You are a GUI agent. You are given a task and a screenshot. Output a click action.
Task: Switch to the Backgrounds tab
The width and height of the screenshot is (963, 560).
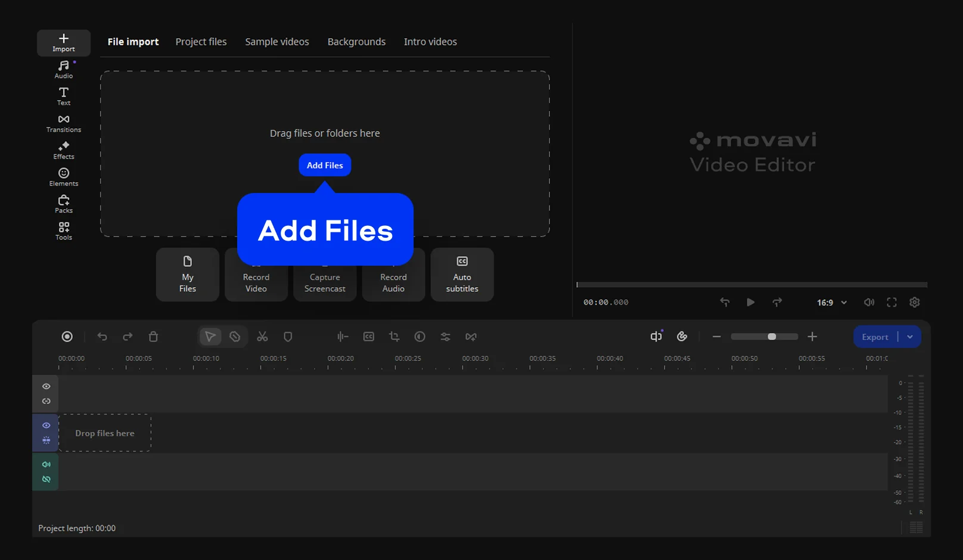click(356, 42)
